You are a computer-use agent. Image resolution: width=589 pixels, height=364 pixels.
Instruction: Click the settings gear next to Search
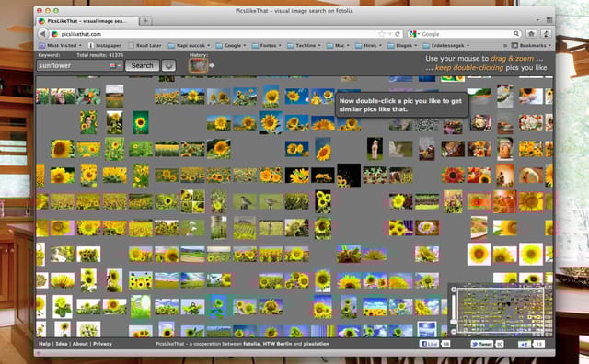[168, 65]
